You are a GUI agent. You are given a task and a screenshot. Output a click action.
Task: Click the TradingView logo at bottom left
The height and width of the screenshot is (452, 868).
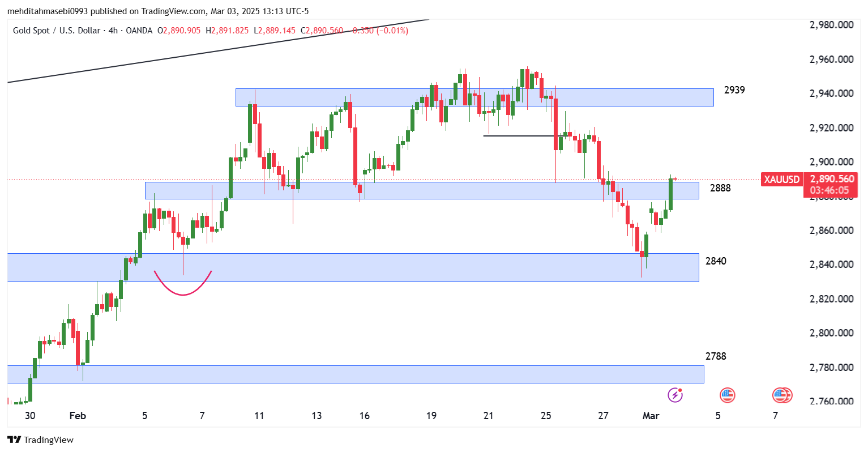pyautogui.click(x=40, y=440)
